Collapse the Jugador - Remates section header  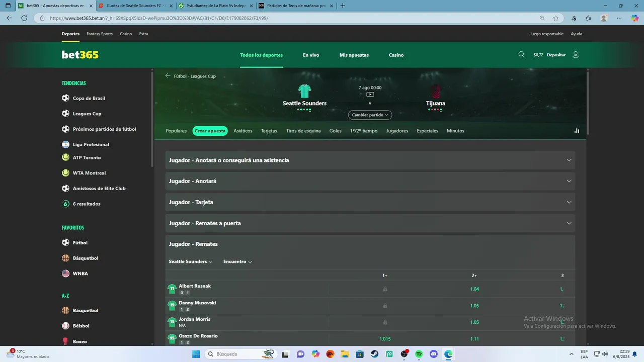tap(370, 244)
